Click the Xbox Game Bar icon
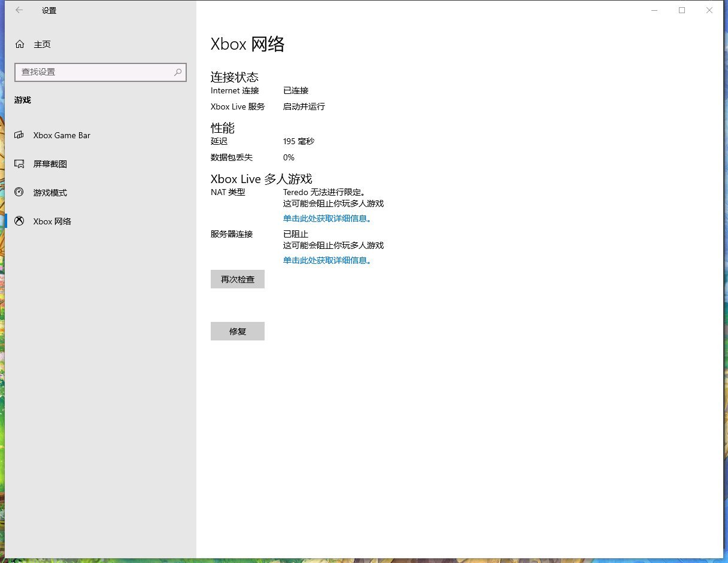The image size is (728, 563). click(x=19, y=135)
